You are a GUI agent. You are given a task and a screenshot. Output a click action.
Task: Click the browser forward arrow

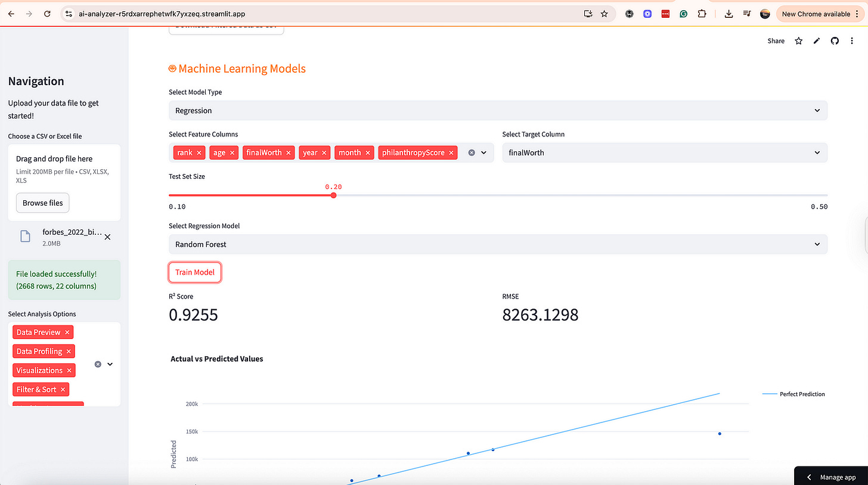[x=29, y=14]
